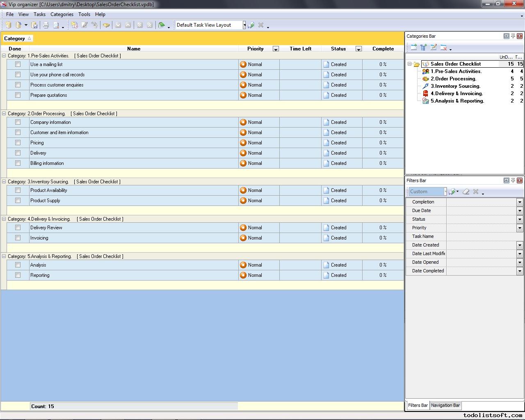This screenshot has width=525, height=420.
Task: Click the Task Name filter field
Action: (x=484, y=237)
